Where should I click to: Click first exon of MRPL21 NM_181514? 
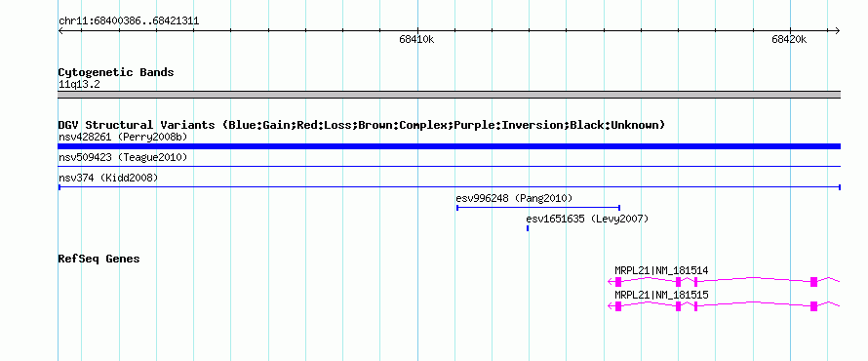click(x=618, y=282)
